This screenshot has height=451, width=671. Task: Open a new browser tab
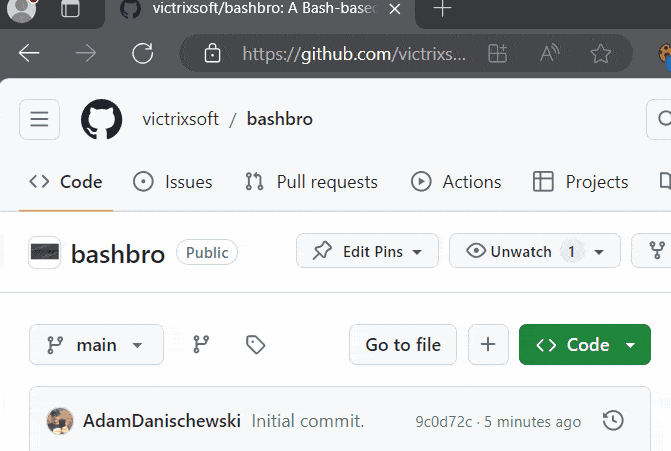click(x=442, y=9)
